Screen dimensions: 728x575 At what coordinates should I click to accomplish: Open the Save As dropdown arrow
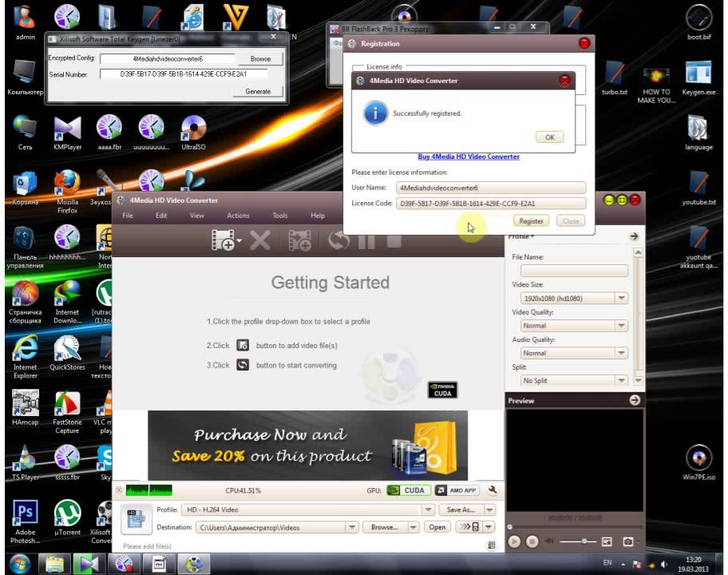[489, 510]
